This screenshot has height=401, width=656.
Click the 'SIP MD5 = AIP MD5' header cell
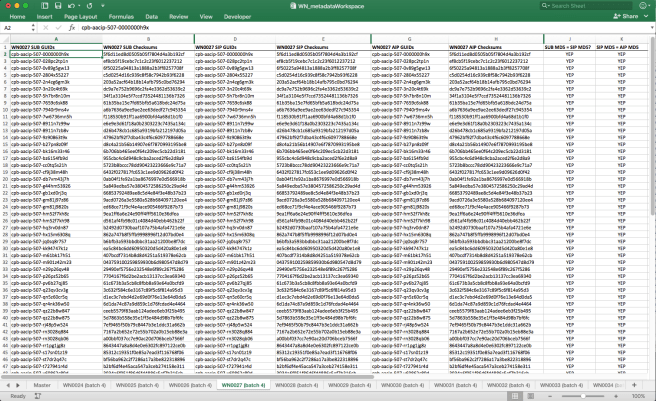tap(621, 47)
